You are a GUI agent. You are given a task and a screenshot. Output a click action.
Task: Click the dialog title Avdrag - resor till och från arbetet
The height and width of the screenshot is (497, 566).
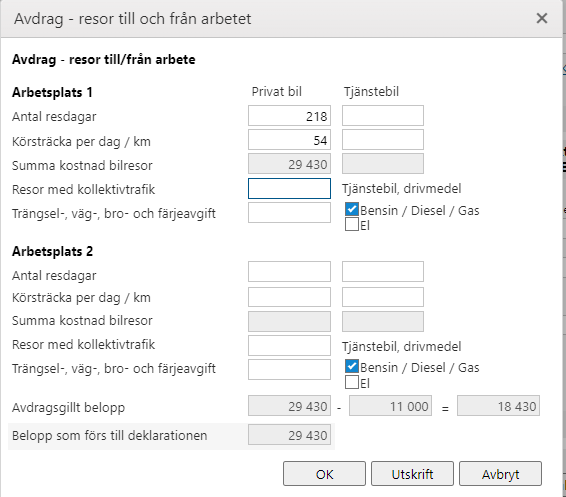[x=132, y=19]
